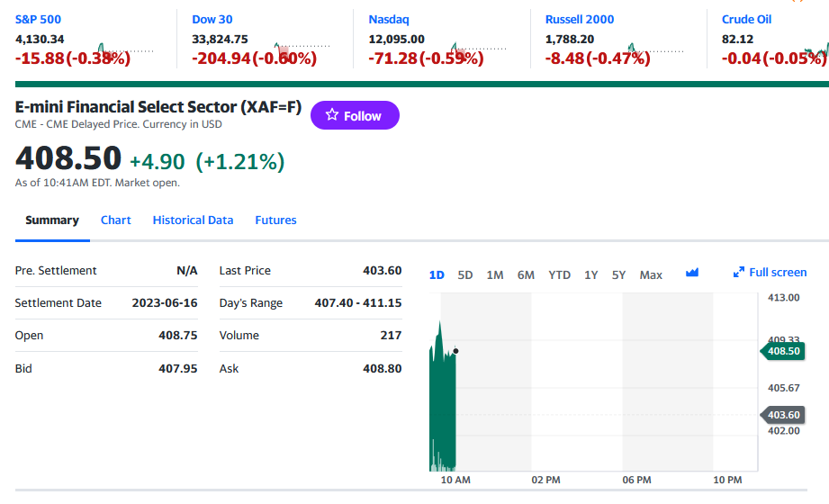Viewport: 829px width, 504px height.
Task: Select the YTD chart range
Action: (x=559, y=275)
